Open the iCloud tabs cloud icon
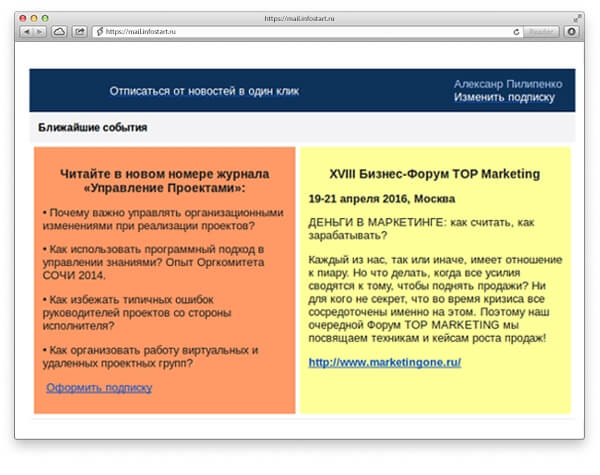 click(x=59, y=32)
